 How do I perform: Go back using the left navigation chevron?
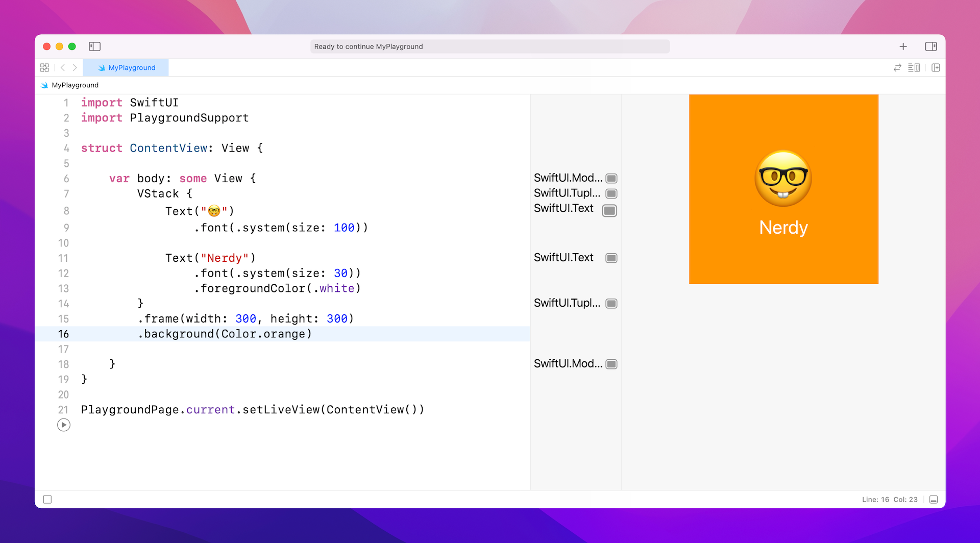pos(62,67)
